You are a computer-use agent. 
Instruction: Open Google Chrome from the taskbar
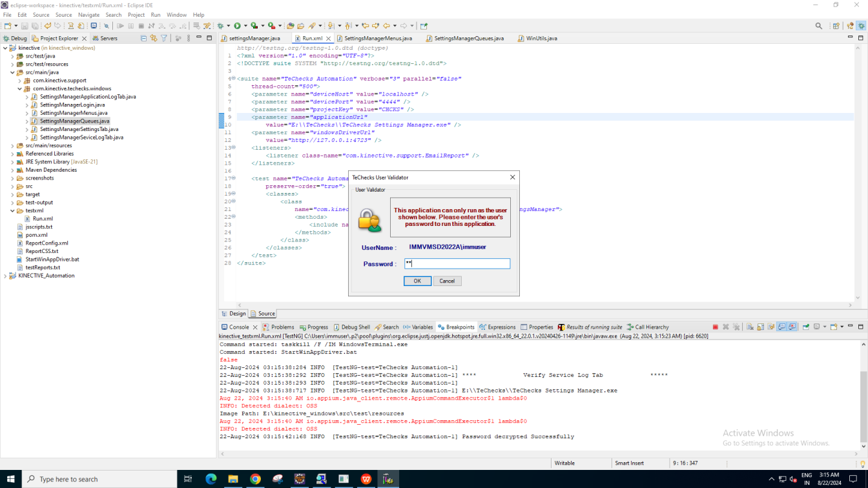255,479
